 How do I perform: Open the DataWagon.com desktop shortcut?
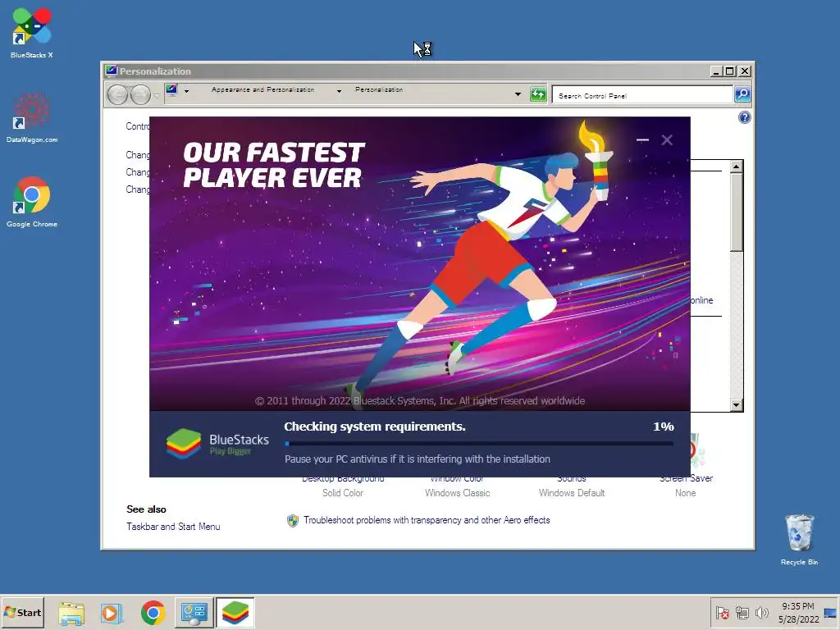[x=32, y=118]
